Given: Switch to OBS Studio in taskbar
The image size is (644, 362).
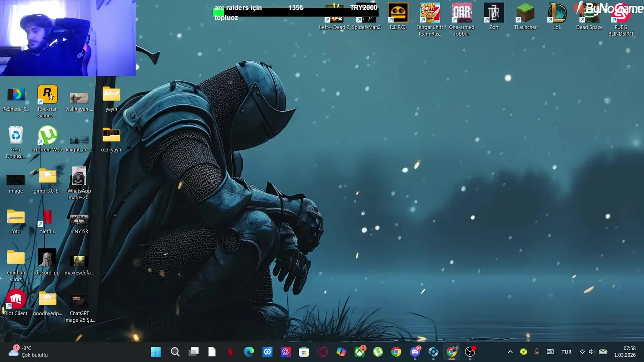Looking at the screenshot, I should pos(470,352).
